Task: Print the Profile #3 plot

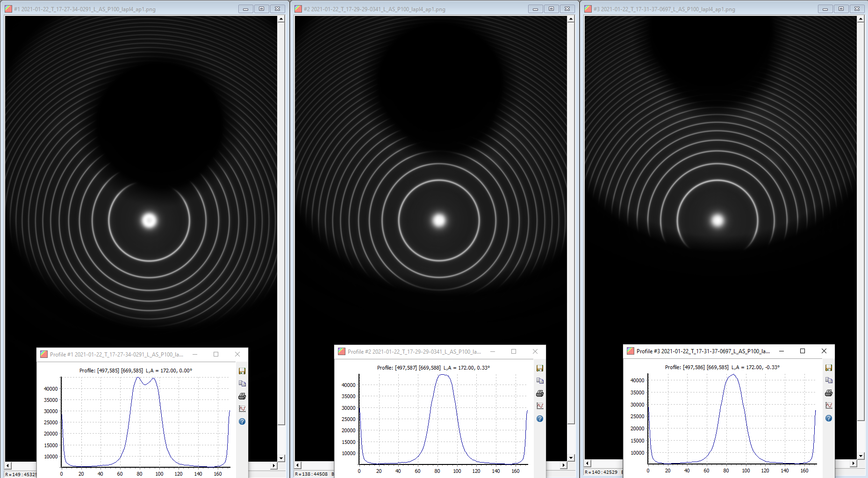Action: [829, 393]
